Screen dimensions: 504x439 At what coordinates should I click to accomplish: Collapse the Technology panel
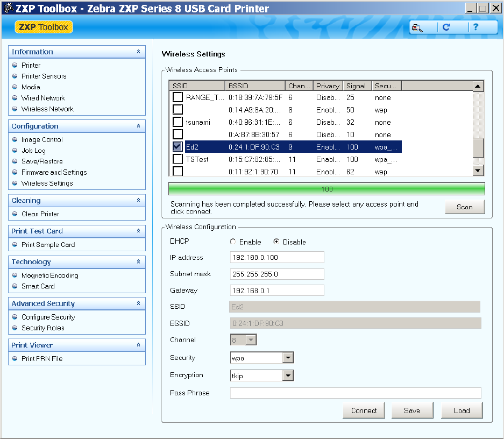(139, 261)
